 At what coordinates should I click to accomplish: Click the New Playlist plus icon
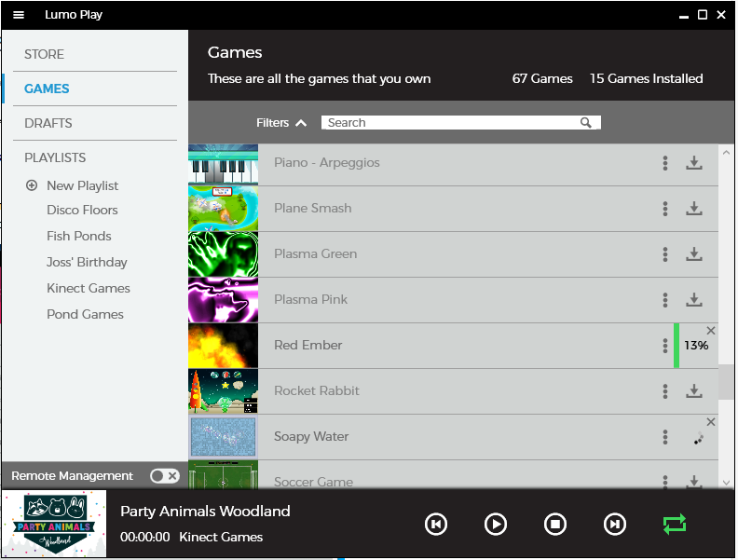tap(32, 185)
